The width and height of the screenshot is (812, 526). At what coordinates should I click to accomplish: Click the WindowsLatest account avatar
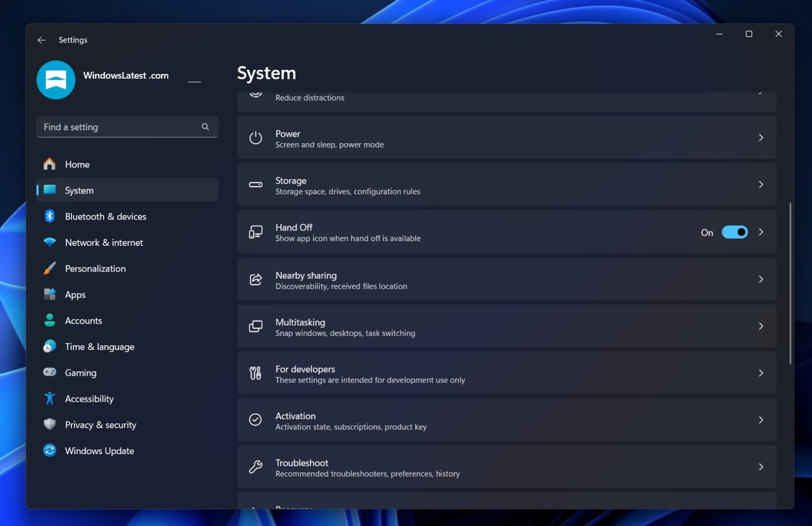coord(56,80)
